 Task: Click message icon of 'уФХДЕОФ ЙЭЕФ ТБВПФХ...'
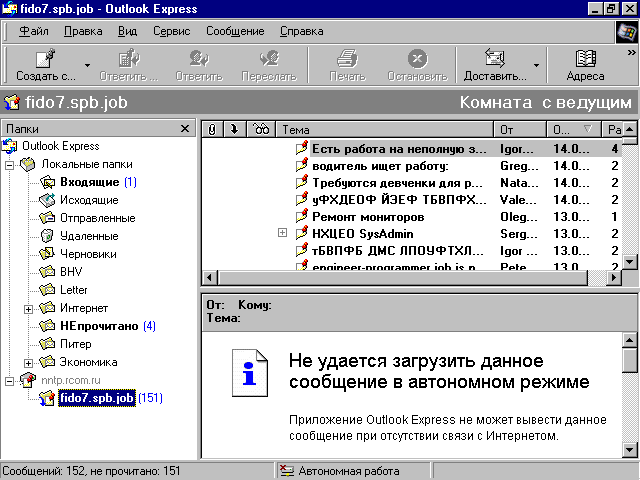pyautogui.click(x=302, y=198)
